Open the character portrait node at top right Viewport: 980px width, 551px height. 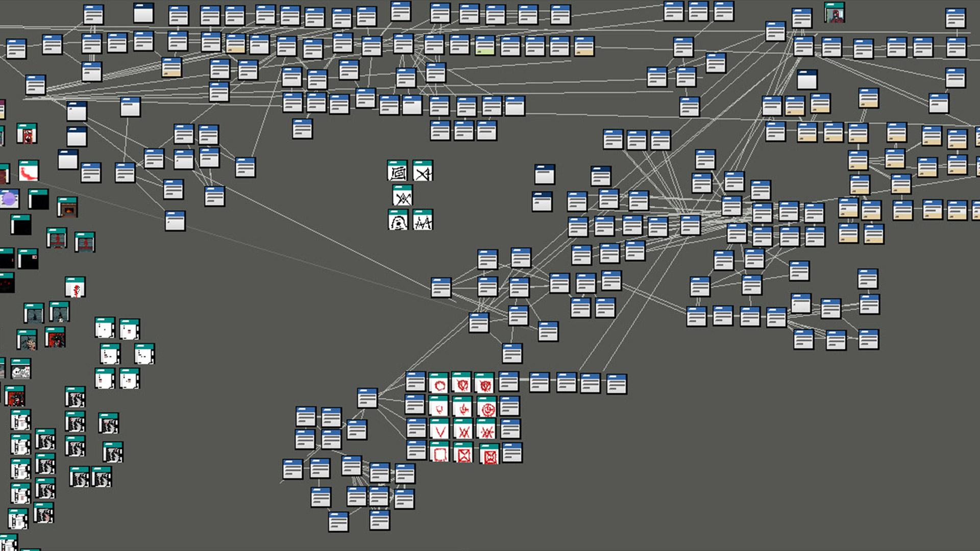(x=835, y=13)
